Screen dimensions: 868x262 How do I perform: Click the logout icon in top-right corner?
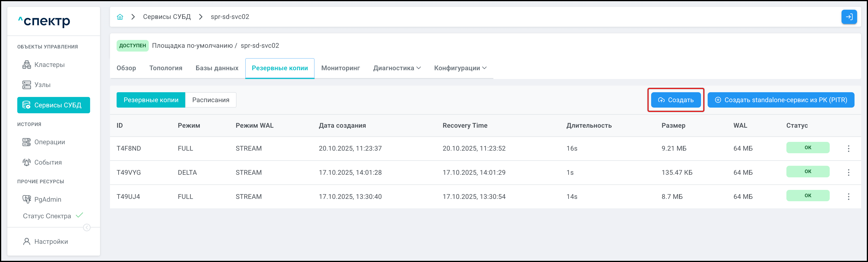849,17
